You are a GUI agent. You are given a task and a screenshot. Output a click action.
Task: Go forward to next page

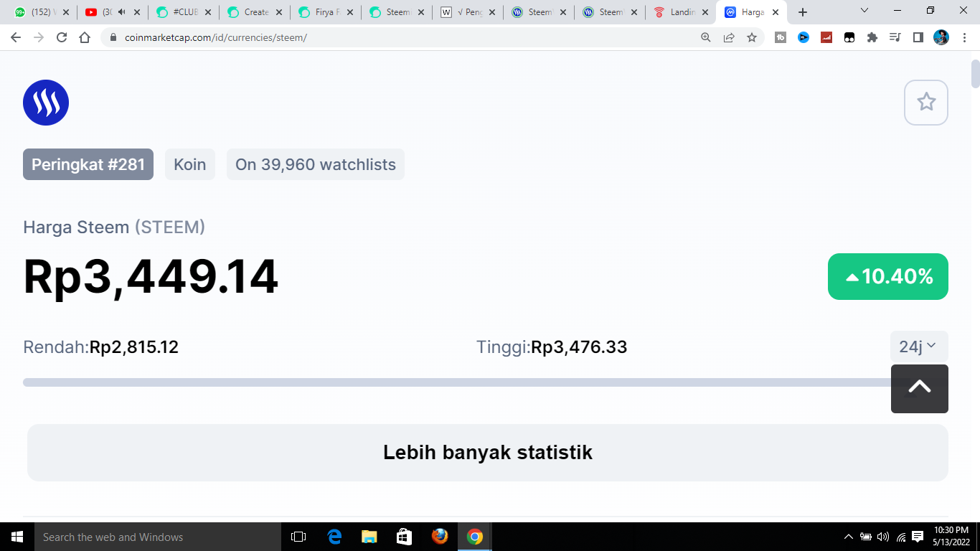tap(39, 37)
